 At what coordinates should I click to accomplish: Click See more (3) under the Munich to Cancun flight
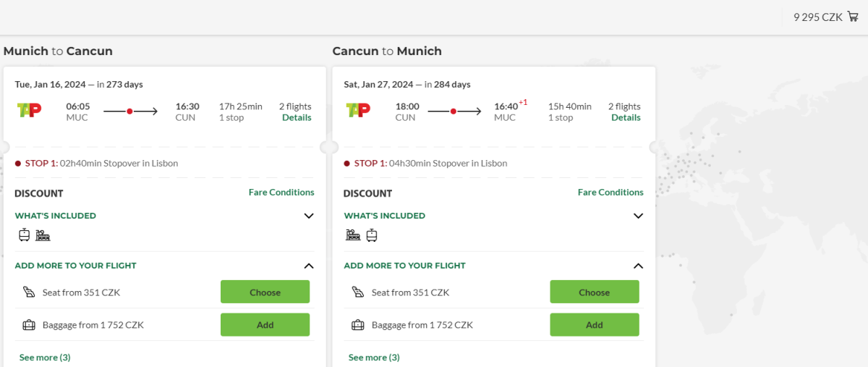coord(45,358)
